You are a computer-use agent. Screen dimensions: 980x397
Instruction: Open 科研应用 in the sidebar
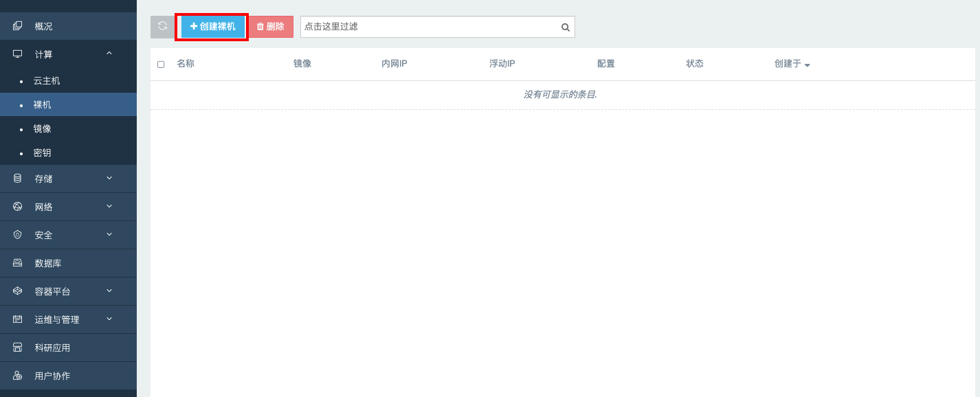[68, 348]
